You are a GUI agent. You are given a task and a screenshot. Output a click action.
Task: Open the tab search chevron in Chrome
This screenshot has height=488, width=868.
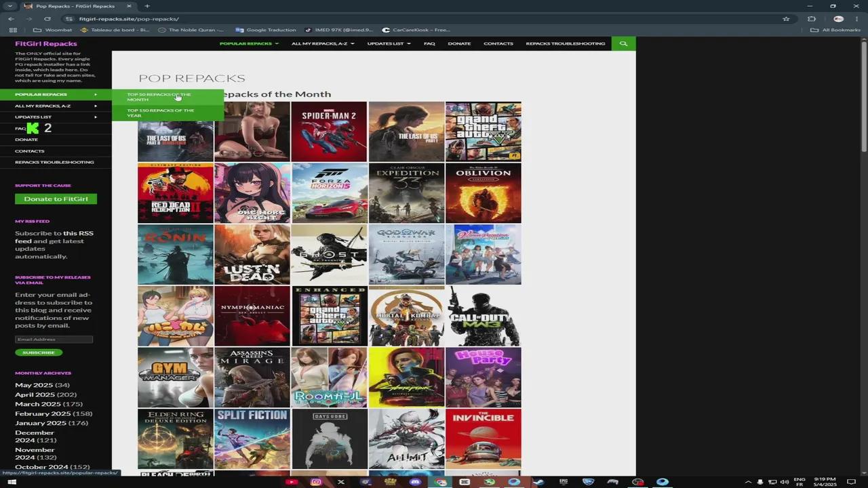pos(9,6)
